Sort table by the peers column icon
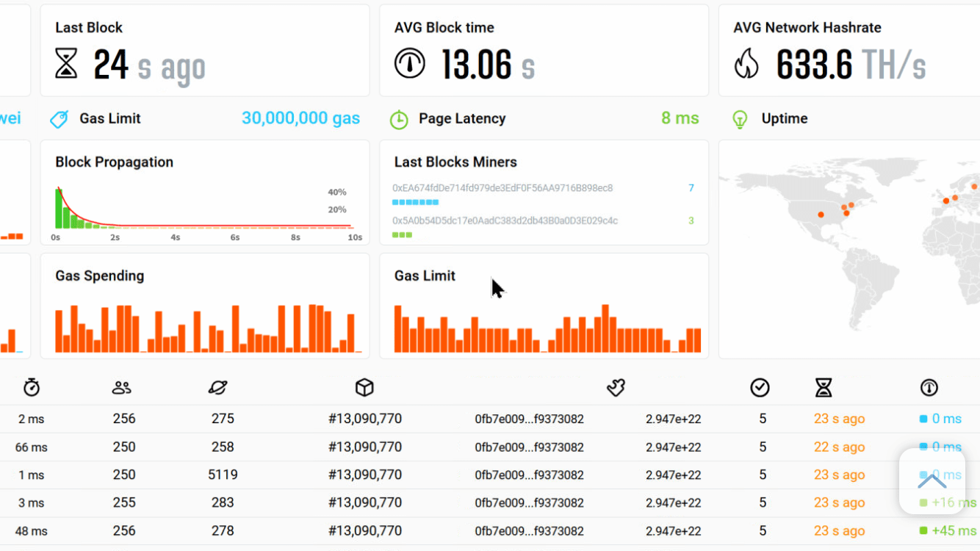The image size is (980, 551). (x=122, y=387)
